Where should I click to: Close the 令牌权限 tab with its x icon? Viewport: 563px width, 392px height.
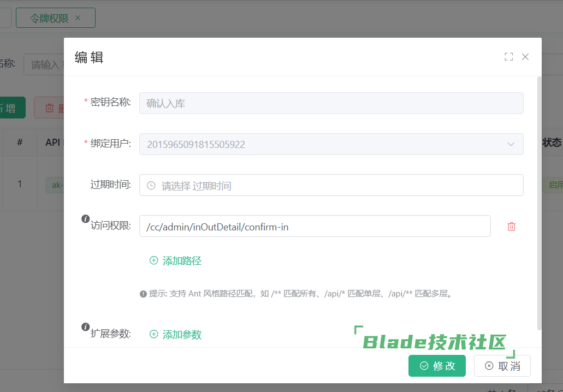tap(78, 18)
